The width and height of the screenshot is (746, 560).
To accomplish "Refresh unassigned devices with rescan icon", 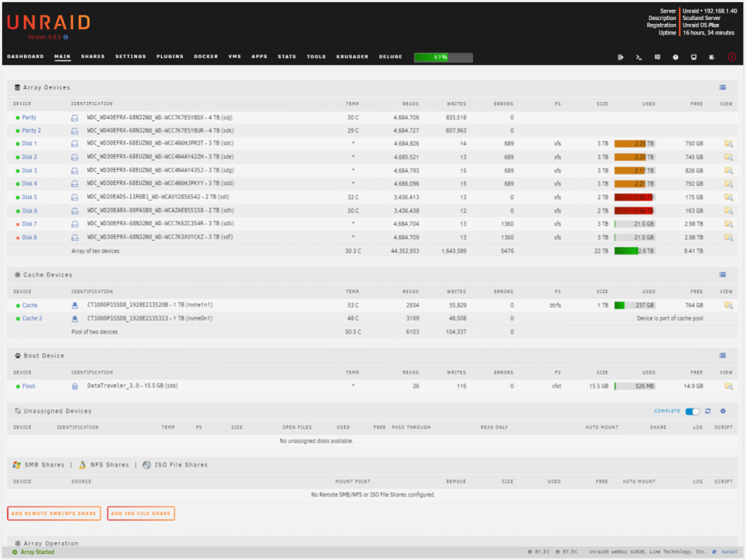I will click(x=707, y=411).
